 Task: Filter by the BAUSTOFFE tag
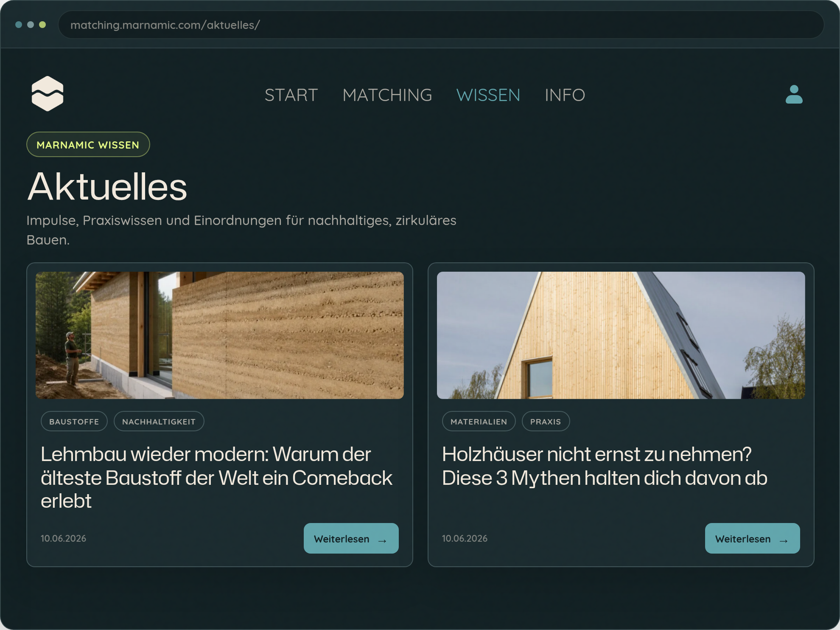pos(74,422)
